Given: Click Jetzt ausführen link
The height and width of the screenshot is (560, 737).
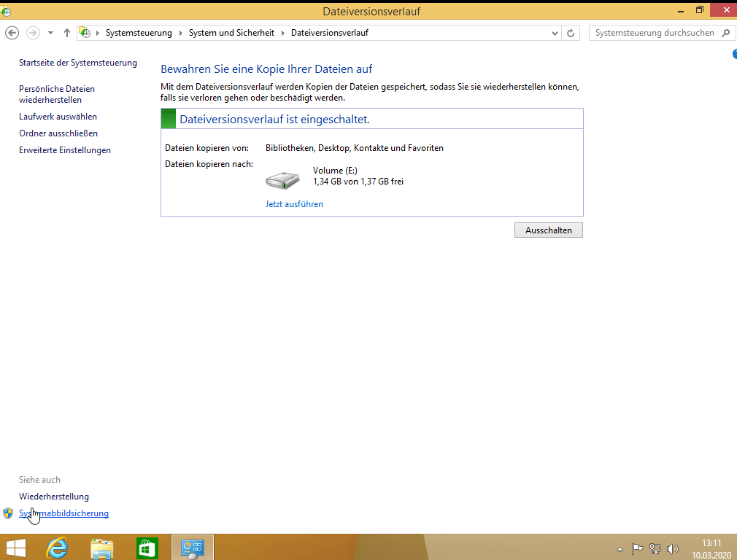Looking at the screenshot, I should click(294, 204).
